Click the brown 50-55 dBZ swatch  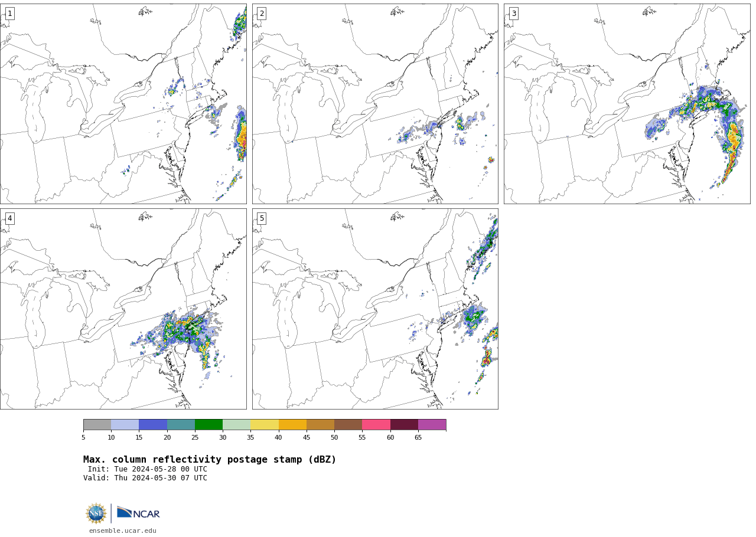[x=348, y=425]
